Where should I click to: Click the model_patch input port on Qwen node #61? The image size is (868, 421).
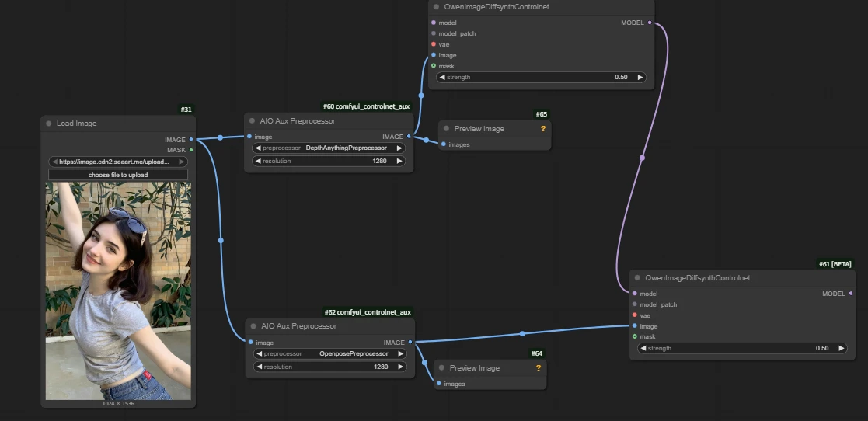634,304
